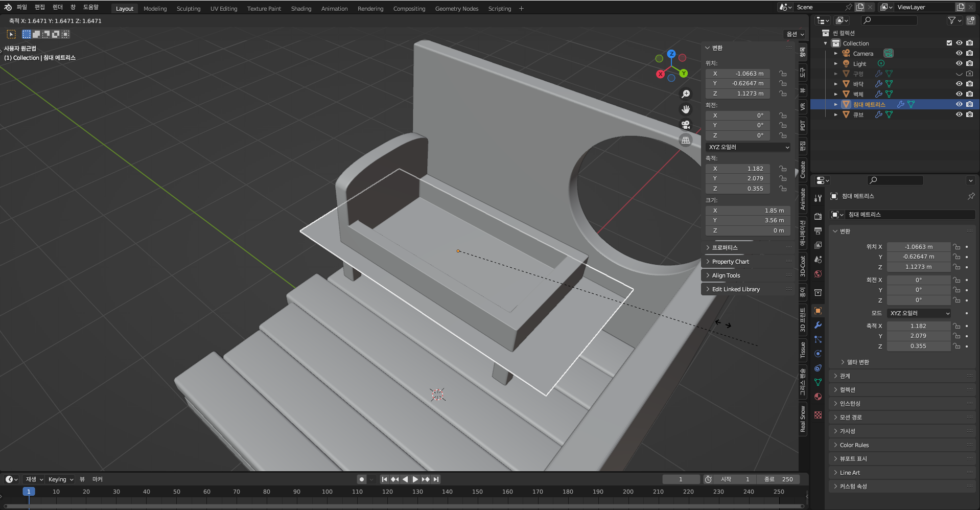The height and width of the screenshot is (510, 980).
Task: Click the outliner filter funnel icon
Action: point(952,20)
